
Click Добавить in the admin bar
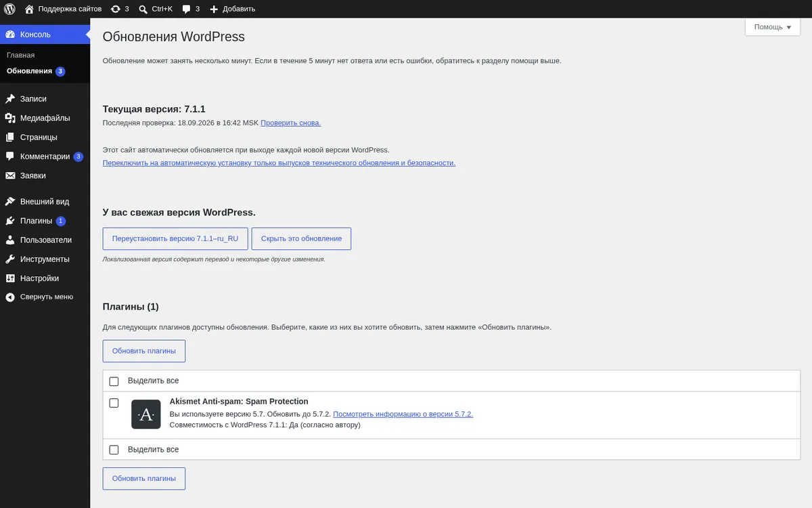[x=239, y=9]
